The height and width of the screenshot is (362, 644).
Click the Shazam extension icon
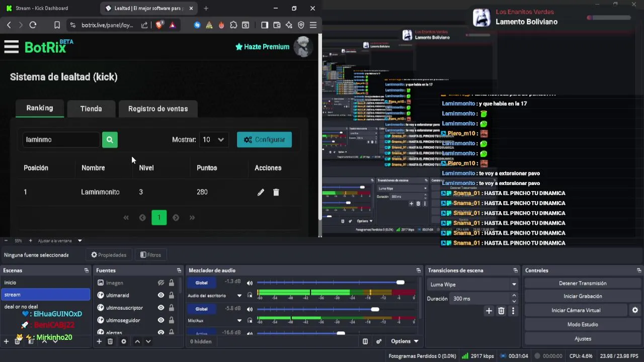(197, 25)
